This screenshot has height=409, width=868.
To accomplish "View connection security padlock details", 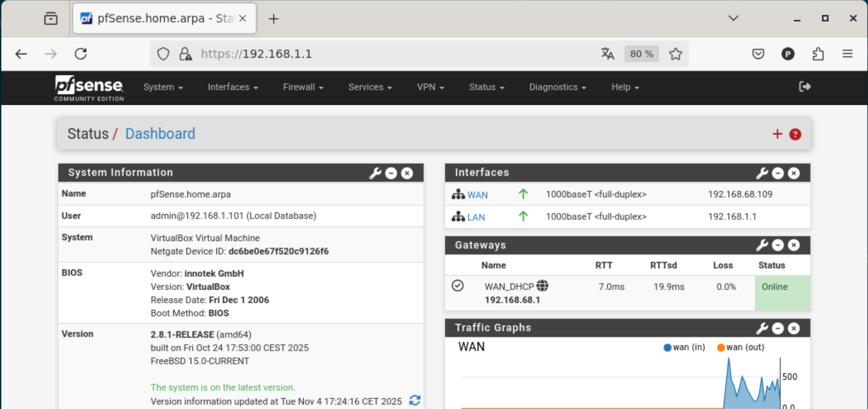I will [x=186, y=54].
